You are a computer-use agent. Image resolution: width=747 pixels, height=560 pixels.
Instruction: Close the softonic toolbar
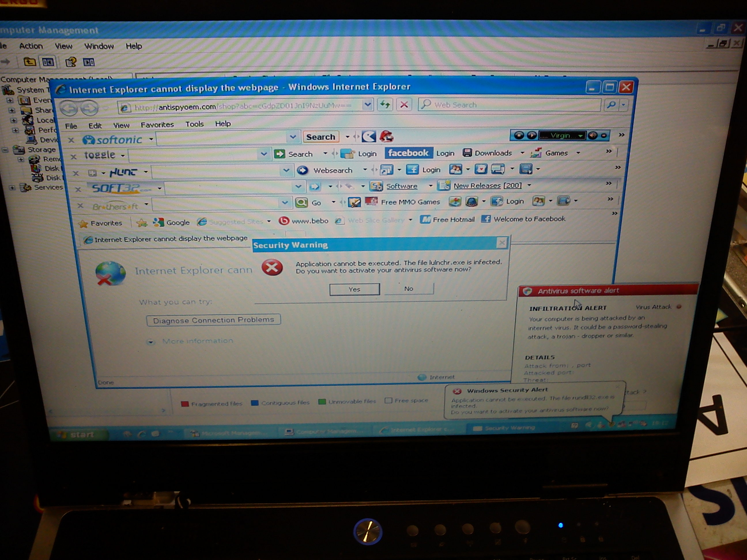[71, 140]
